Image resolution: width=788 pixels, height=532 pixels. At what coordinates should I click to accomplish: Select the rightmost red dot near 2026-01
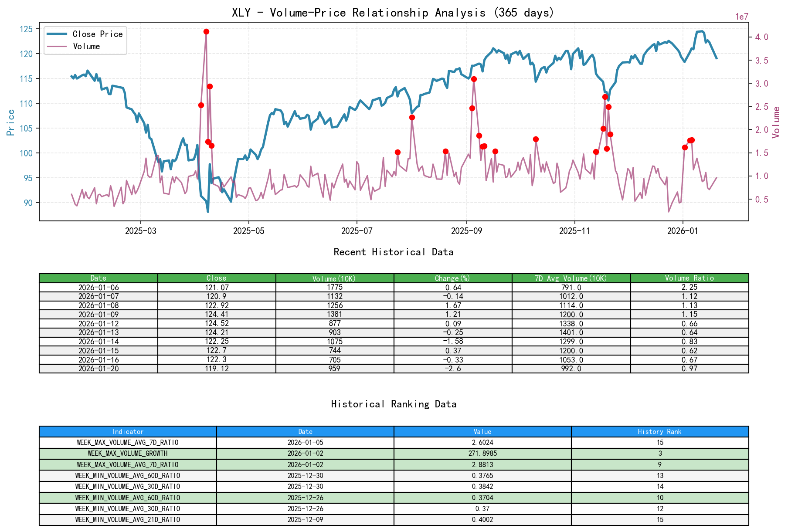tap(691, 140)
